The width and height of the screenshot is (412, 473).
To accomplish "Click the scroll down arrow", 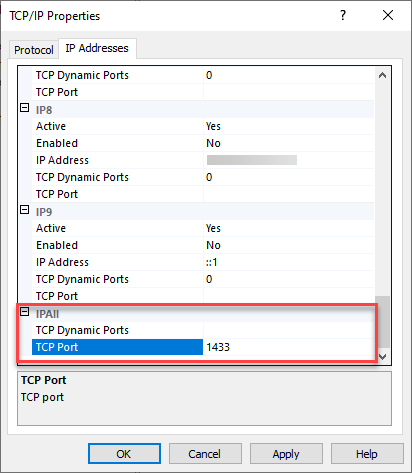I will (x=382, y=357).
